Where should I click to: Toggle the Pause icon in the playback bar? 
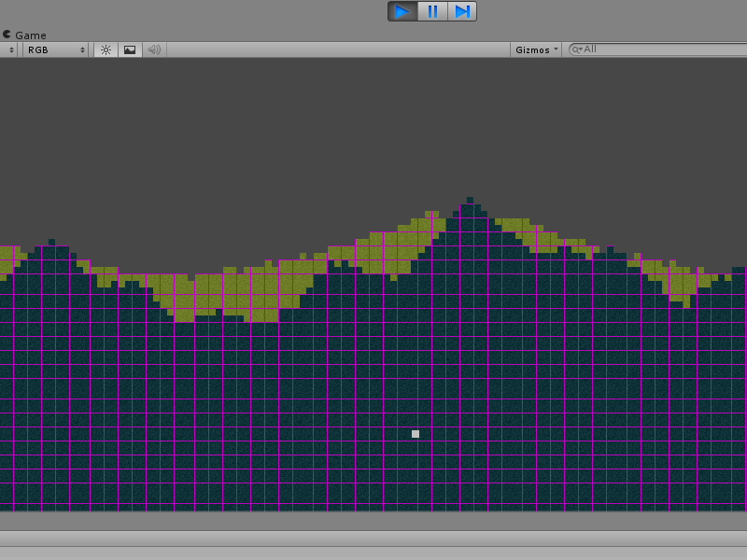pyautogui.click(x=432, y=11)
